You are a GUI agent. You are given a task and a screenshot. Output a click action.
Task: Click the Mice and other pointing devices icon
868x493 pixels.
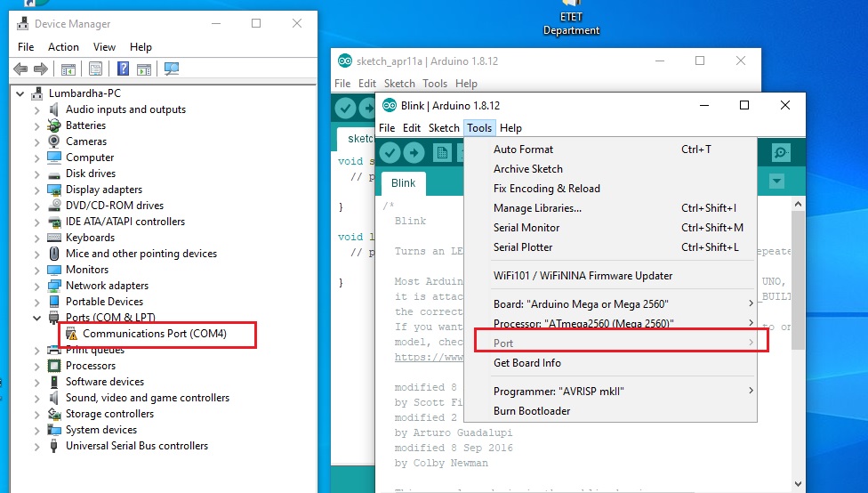[53, 254]
